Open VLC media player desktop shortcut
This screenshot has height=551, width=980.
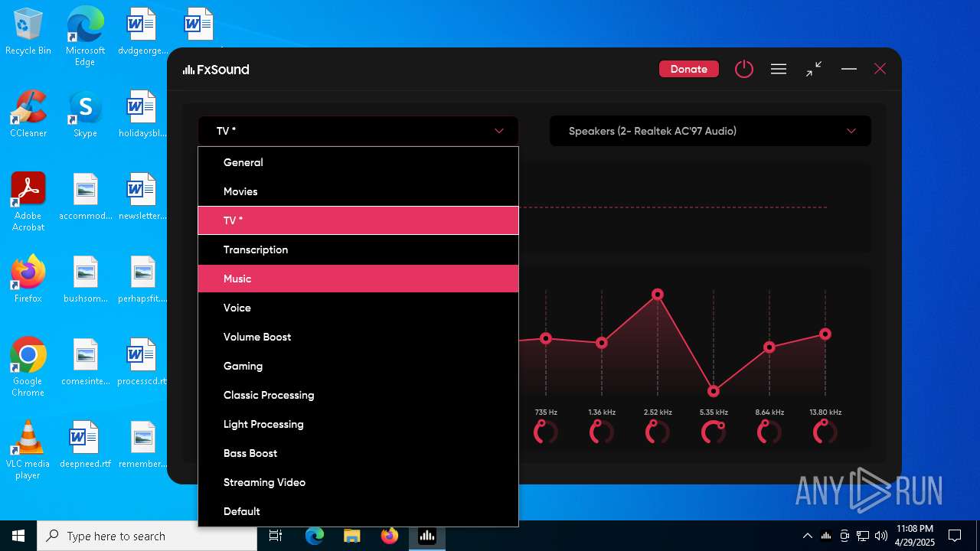coord(28,450)
